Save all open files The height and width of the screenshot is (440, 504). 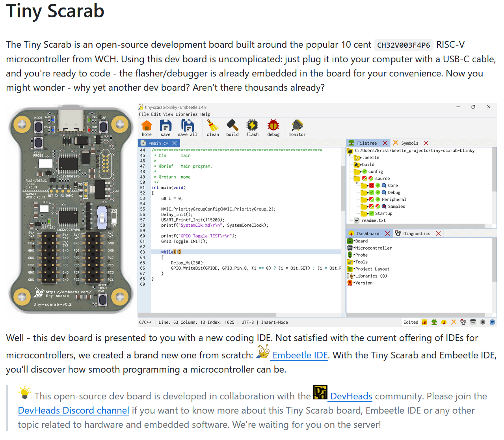point(188,126)
